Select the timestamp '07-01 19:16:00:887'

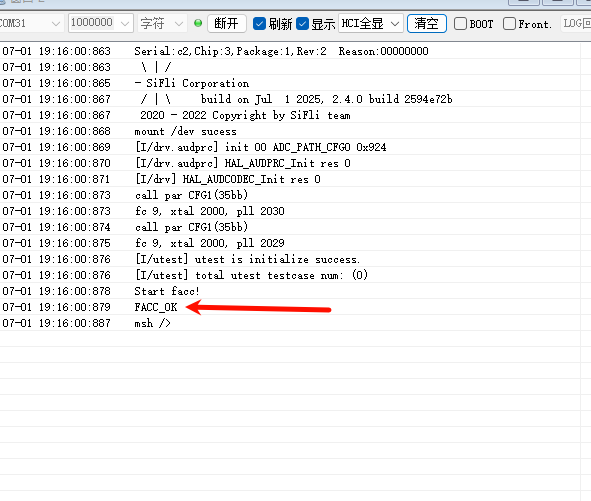pos(57,323)
